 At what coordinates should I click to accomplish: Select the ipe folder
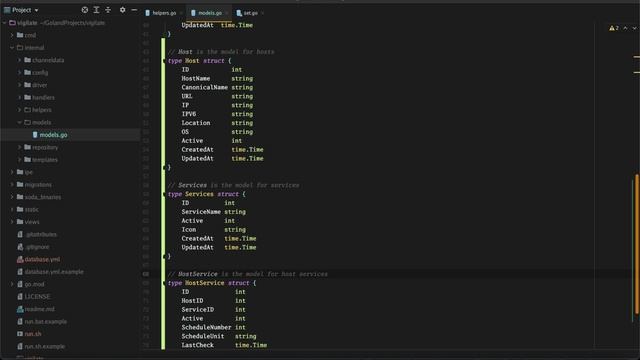click(x=29, y=172)
